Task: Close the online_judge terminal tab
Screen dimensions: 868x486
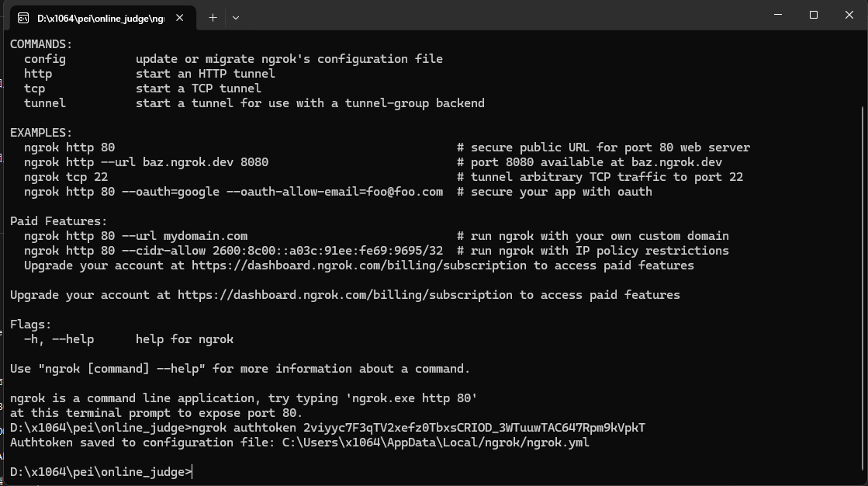Action: (179, 18)
